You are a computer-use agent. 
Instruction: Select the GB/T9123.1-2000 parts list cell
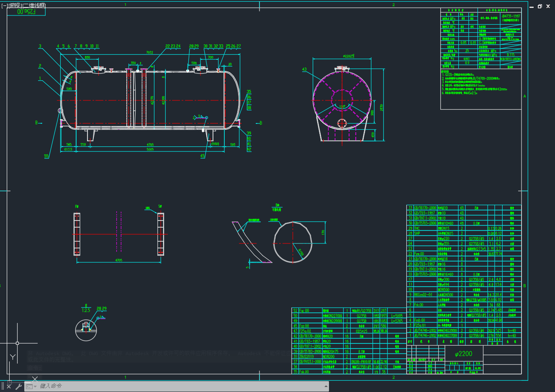tap(310, 361)
